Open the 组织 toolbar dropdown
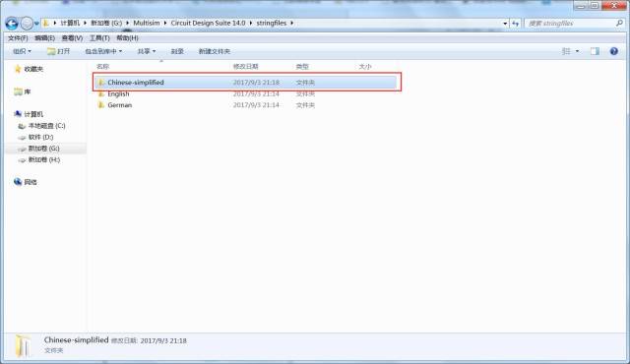Screen dimensions: 630x364 click(22, 51)
